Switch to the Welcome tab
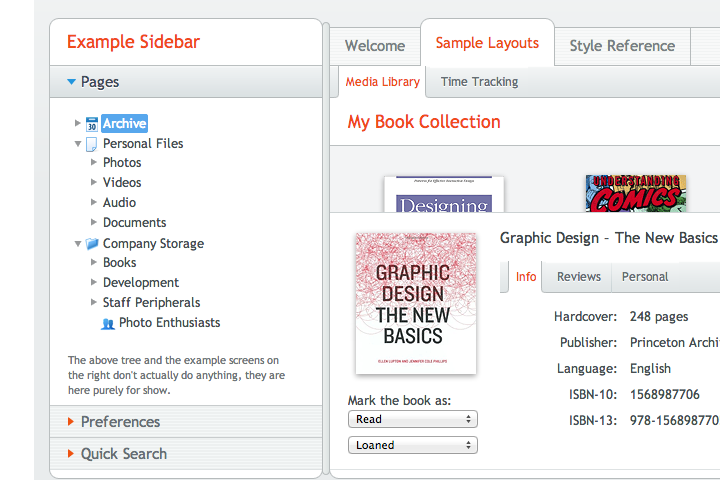720x480 pixels. point(375,46)
